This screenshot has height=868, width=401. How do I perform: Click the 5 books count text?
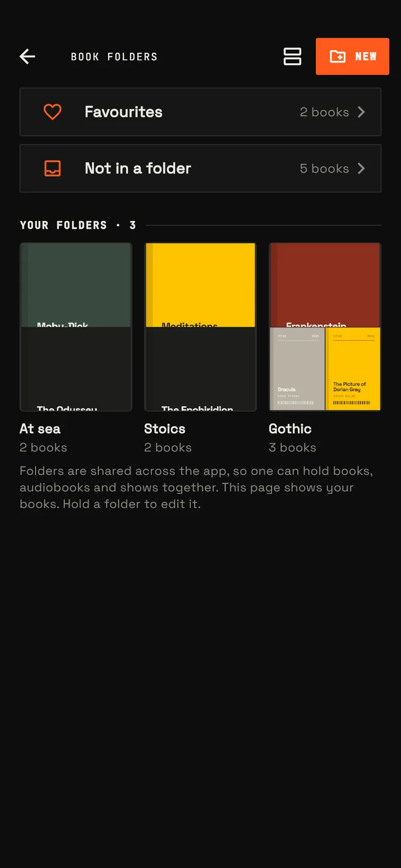click(x=324, y=168)
